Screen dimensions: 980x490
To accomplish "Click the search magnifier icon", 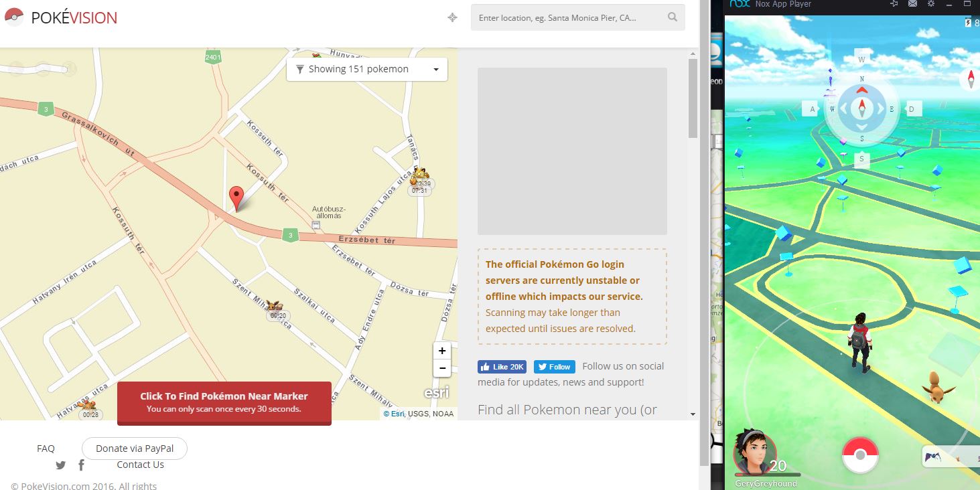I will pos(673,18).
